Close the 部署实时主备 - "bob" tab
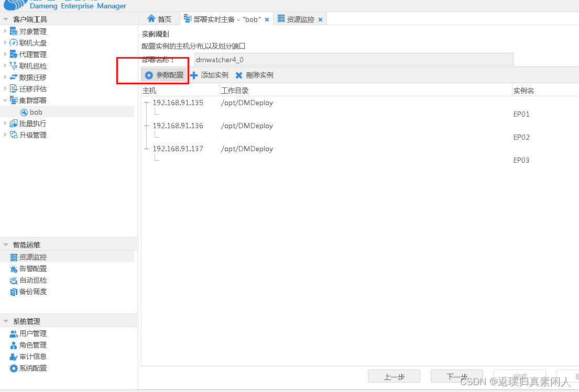579x392 pixels. pos(267,19)
